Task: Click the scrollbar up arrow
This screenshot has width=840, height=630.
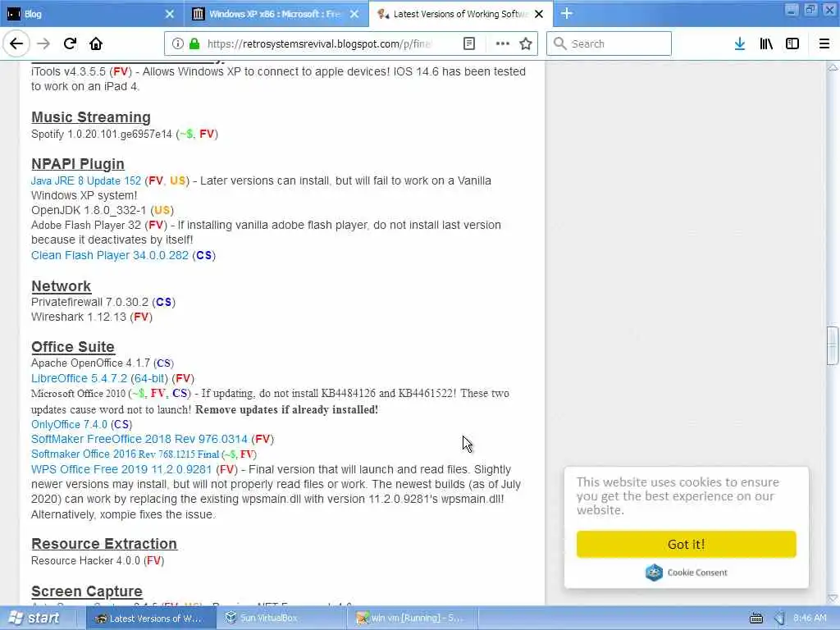Action: pyautogui.click(x=832, y=67)
